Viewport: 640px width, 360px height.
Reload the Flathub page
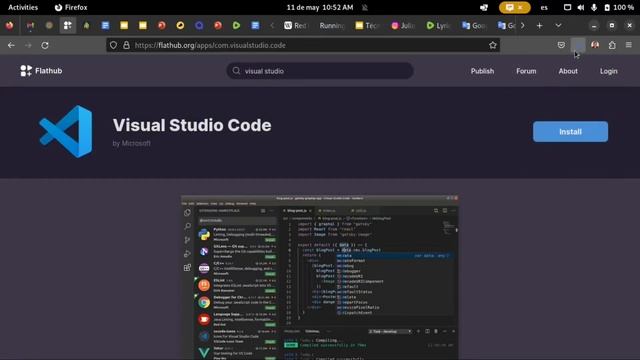45,45
